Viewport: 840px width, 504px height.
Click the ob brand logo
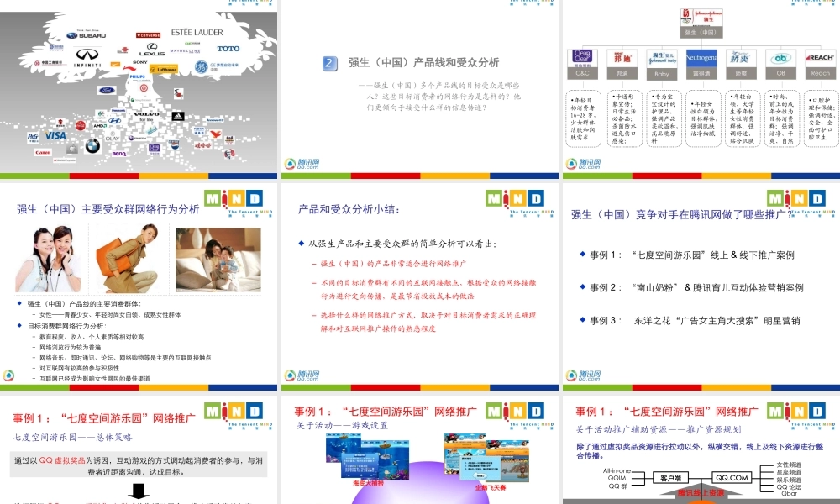780,58
